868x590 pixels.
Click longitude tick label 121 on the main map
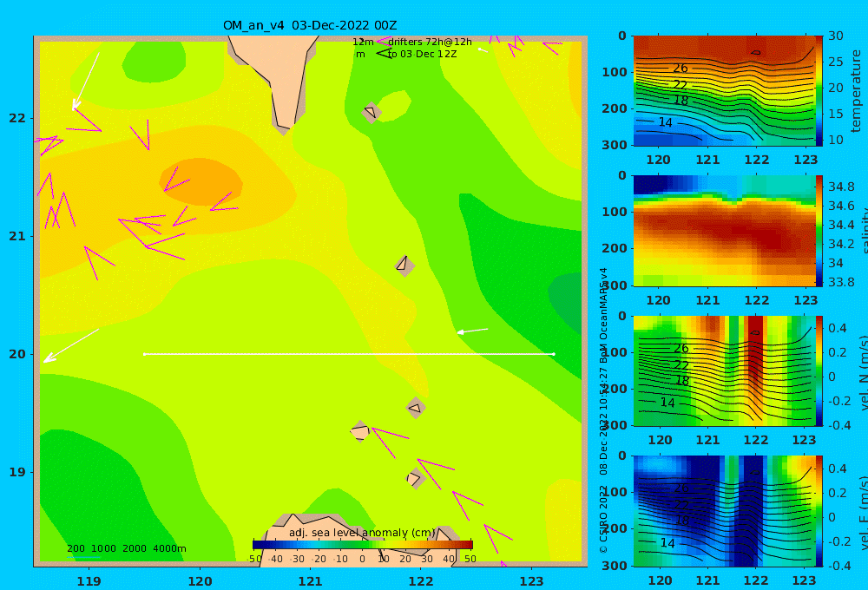311,581
